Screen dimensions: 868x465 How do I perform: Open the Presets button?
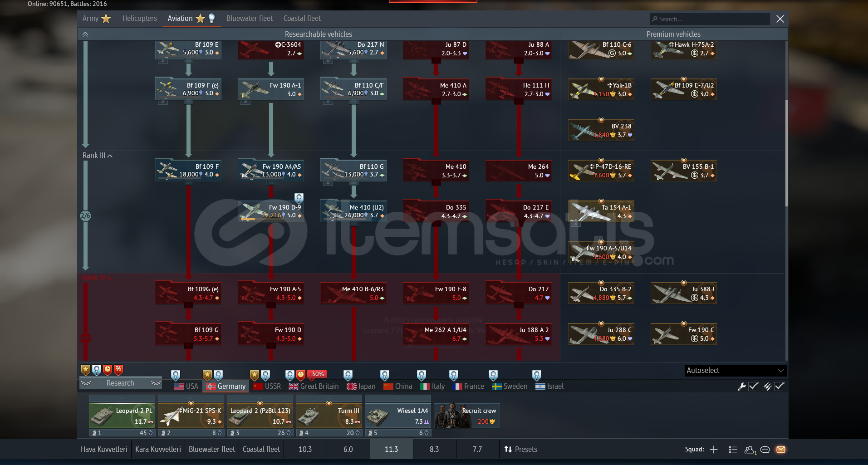tap(521, 450)
